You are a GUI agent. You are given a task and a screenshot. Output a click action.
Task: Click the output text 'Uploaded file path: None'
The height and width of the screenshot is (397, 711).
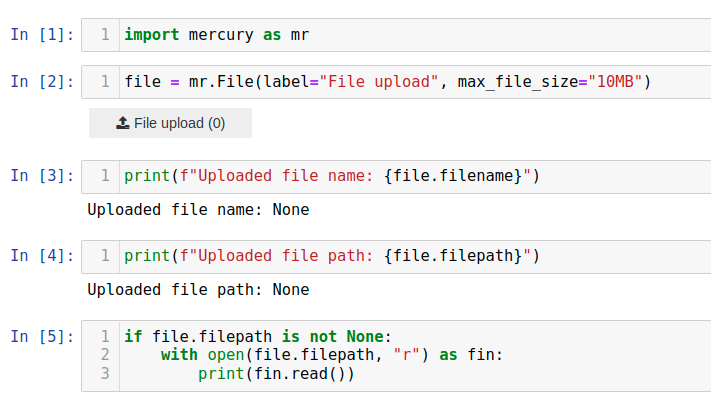198,290
